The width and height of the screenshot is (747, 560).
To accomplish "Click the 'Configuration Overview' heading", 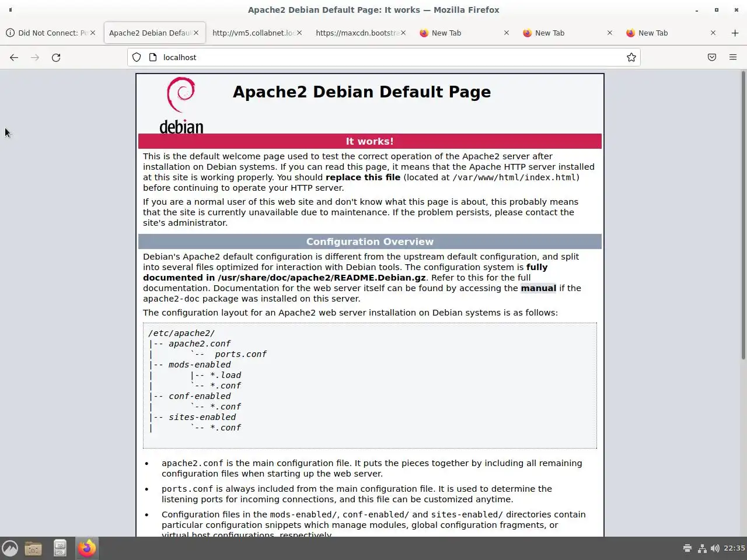I will coord(370,242).
